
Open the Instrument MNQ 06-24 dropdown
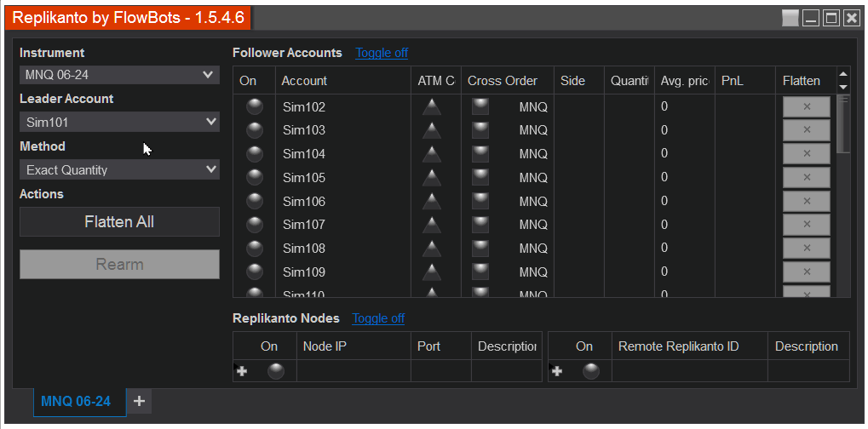coord(119,75)
